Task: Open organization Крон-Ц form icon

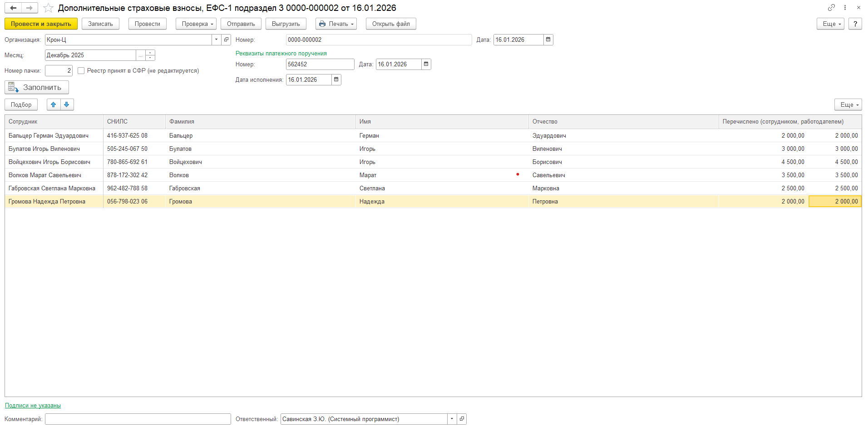Action: 226,40
